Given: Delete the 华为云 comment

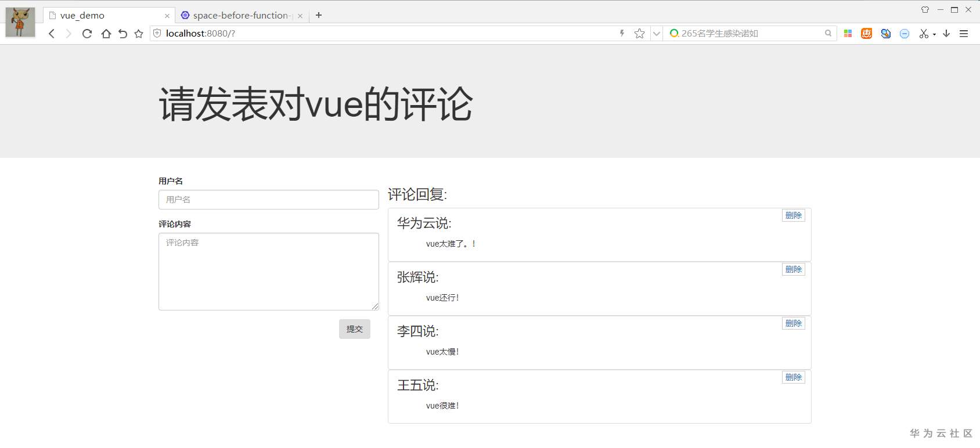Looking at the screenshot, I should coord(794,215).
